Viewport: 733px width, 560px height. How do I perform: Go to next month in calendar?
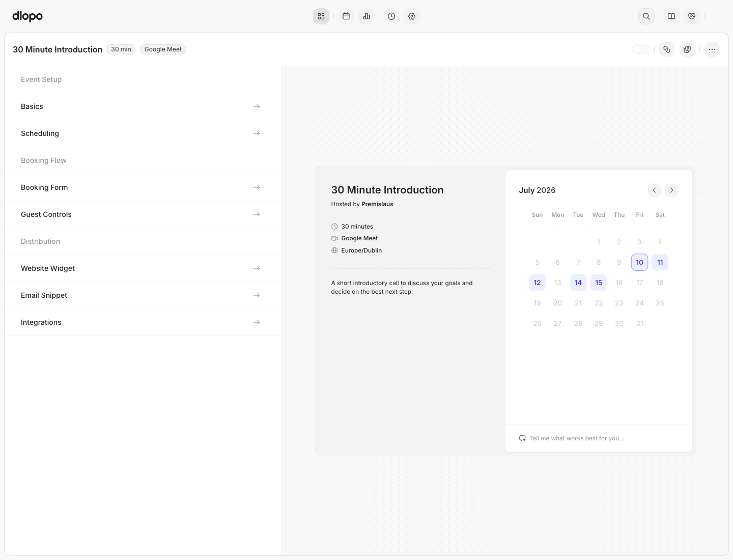coord(672,190)
